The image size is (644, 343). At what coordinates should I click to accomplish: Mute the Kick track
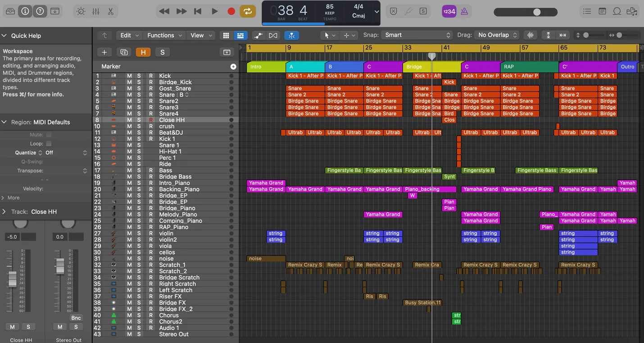(129, 76)
